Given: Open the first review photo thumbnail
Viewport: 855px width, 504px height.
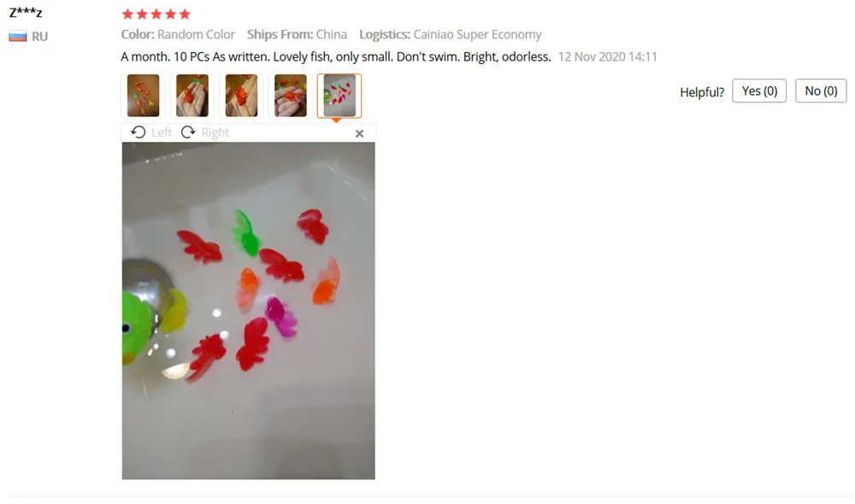Looking at the screenshot, I should (143, 96).
